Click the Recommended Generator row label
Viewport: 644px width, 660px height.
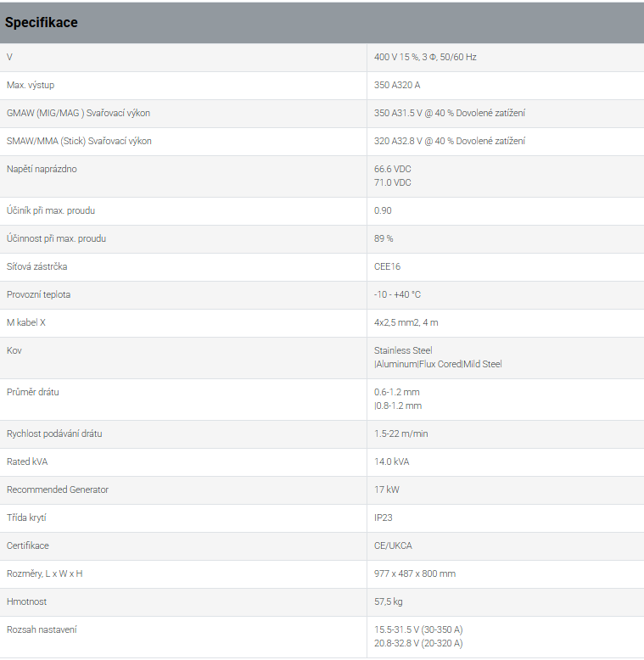pyautogui.click(x=58, y=490)
